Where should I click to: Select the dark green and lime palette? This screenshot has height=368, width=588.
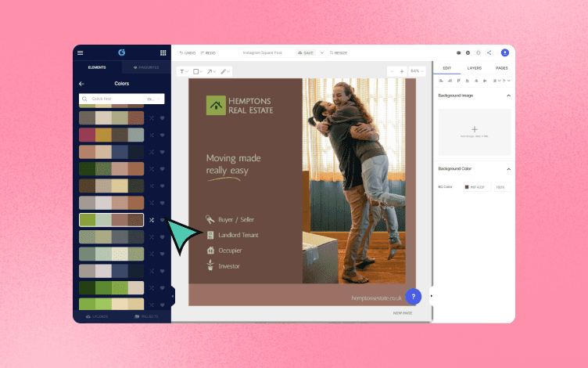[111, 288]
